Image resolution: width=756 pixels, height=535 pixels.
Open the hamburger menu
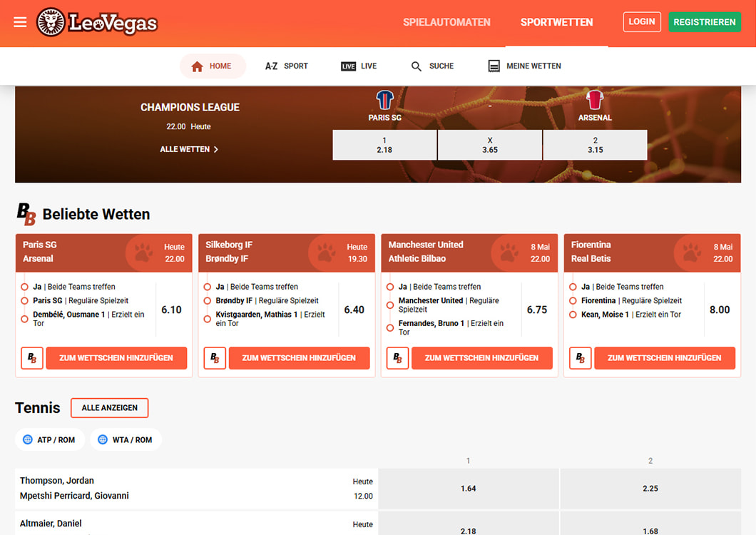(x=20, y=22)
